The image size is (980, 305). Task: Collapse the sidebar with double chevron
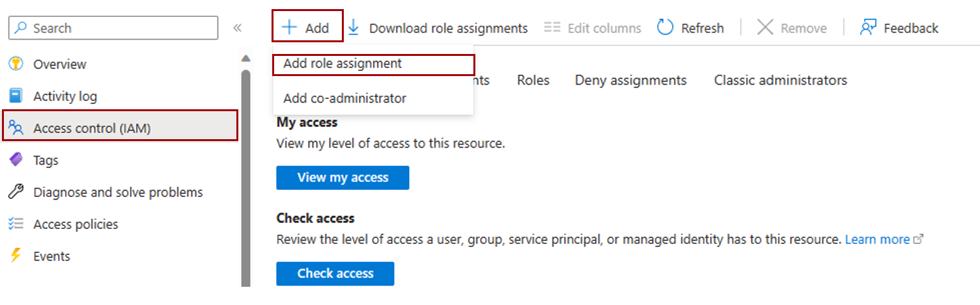click(238, 28)
